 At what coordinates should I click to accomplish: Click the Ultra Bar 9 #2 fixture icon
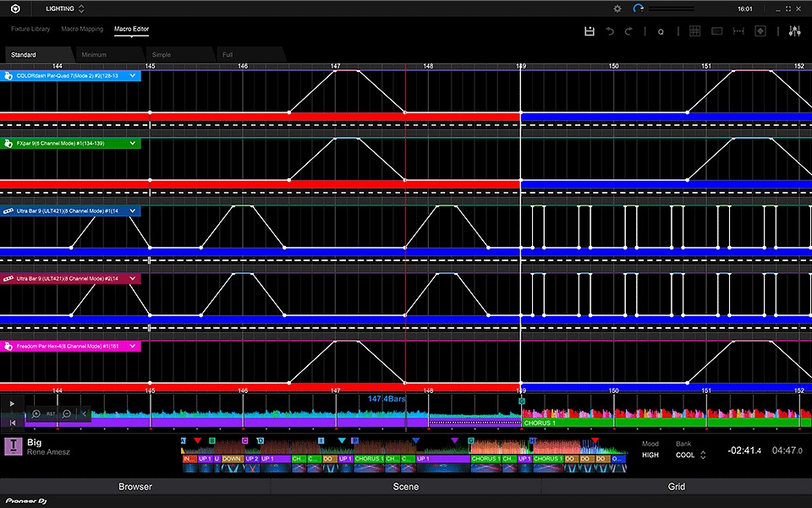8,279
